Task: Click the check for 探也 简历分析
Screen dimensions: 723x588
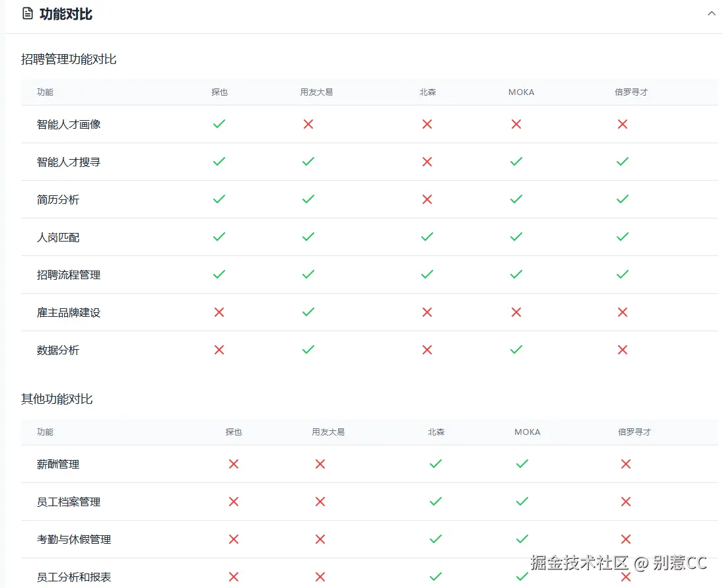Action: click(x=219, y=199)
